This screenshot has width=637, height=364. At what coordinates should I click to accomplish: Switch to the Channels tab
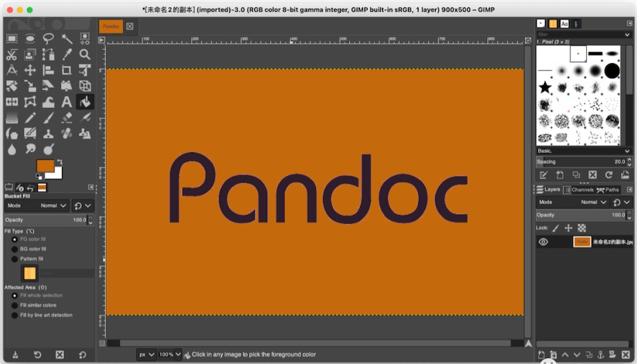(579, 190)
